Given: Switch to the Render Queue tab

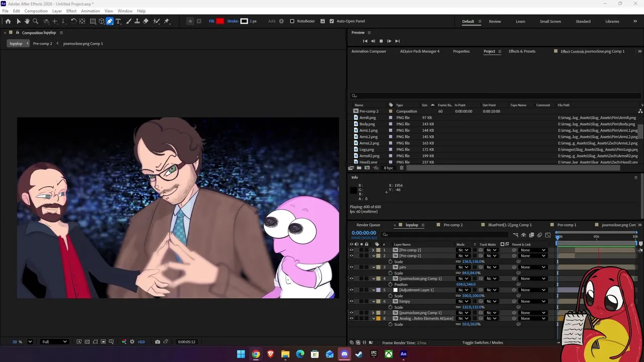Looking at the screenshot, I should (368, 225).
